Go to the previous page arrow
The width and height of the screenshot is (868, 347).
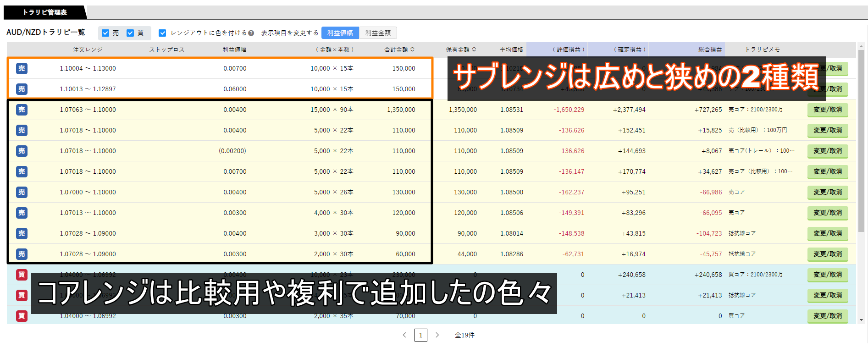click(x=404, y=335)
